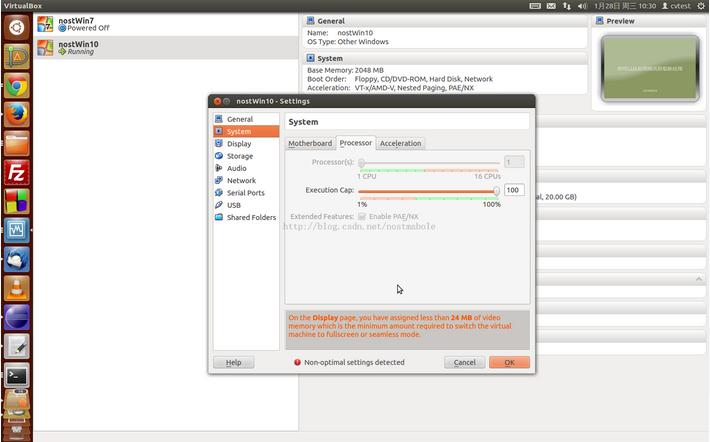Launch Firefox from the dock
Screen dimensions: 710x442
(17, 114)
